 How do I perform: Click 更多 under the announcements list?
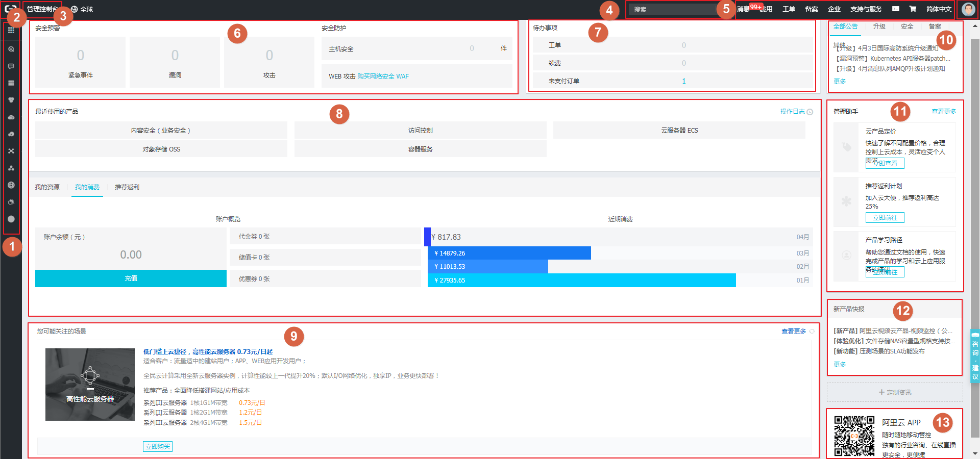[840, 82]
